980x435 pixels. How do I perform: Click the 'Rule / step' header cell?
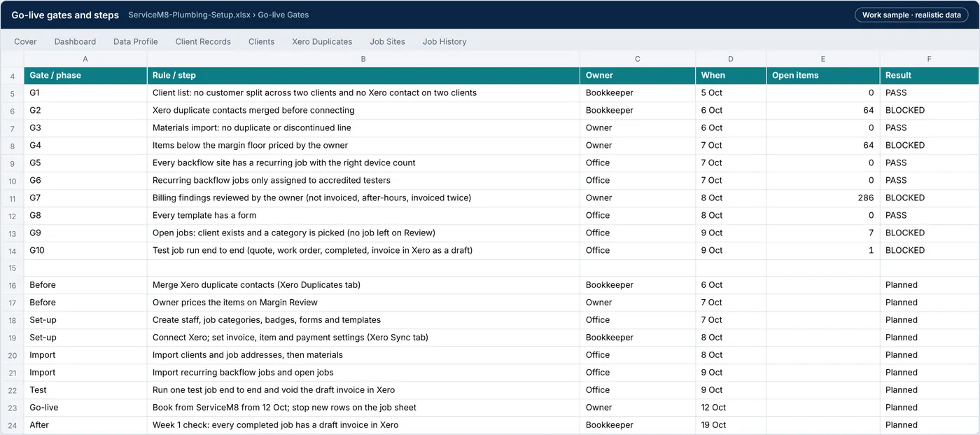[363, 76]
